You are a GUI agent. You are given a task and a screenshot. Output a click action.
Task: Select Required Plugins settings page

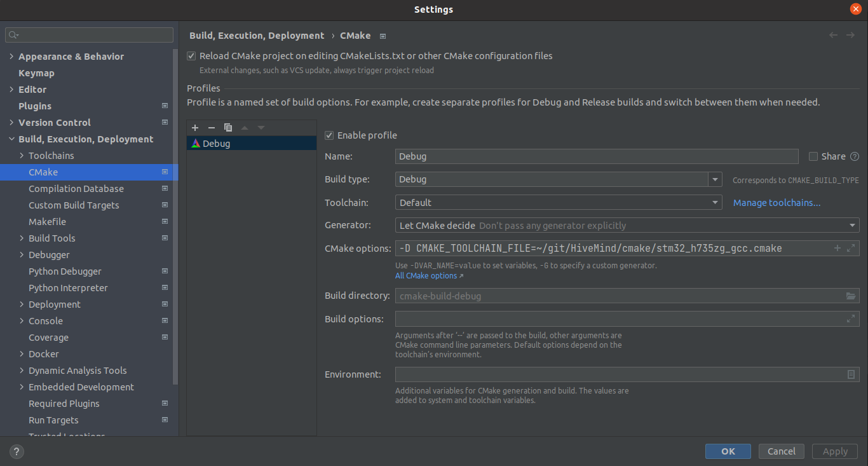tap(64, 404)
